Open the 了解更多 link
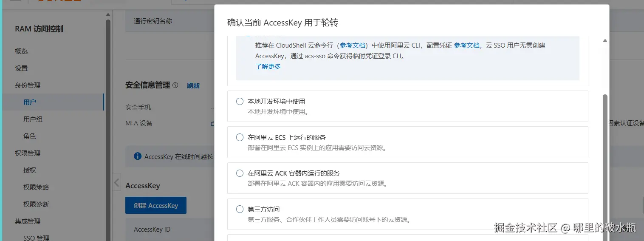 point(268,66)
